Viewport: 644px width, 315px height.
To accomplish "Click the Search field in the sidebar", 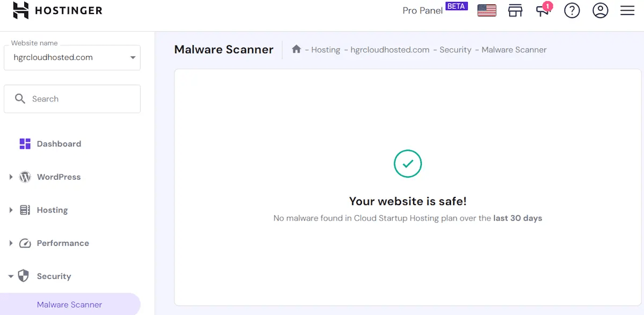I will tap(72, 99).
